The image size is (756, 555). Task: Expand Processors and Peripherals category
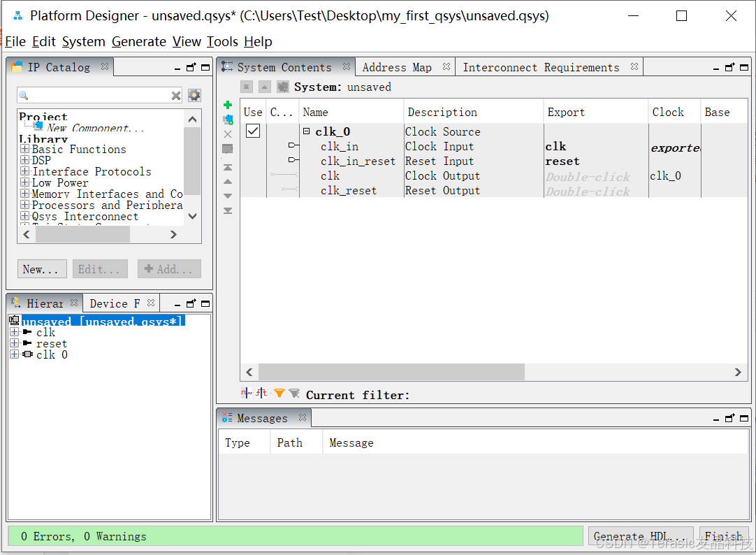[25, 204]
